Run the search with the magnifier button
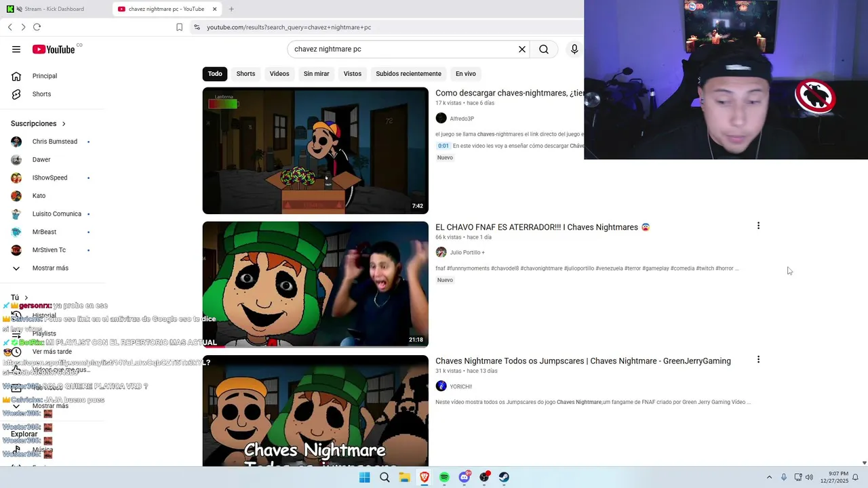This screenshot has height=488, width=868. 544,49
